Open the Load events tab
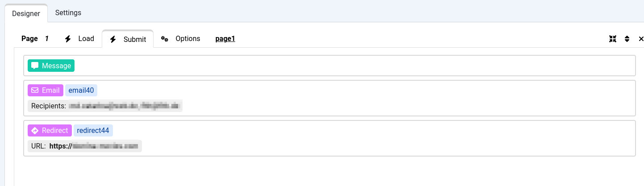Viewport: 644px width, 186px height. tap(86, 39)
